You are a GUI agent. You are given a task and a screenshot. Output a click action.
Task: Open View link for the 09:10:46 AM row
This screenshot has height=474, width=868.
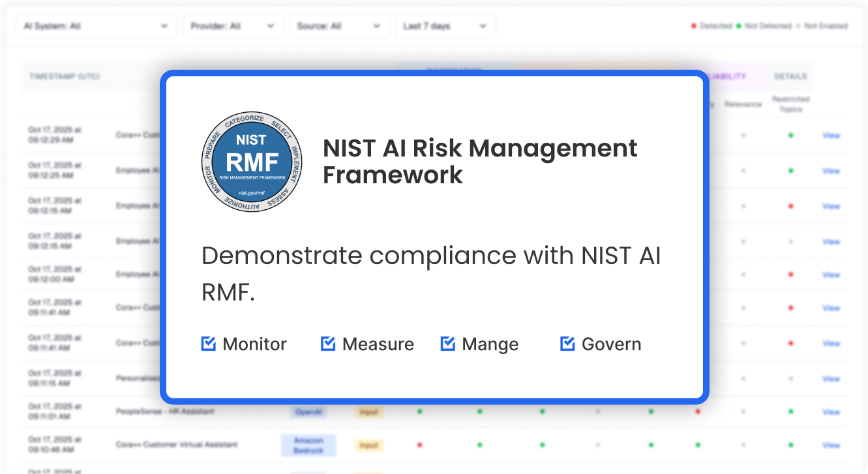point(831,445)
